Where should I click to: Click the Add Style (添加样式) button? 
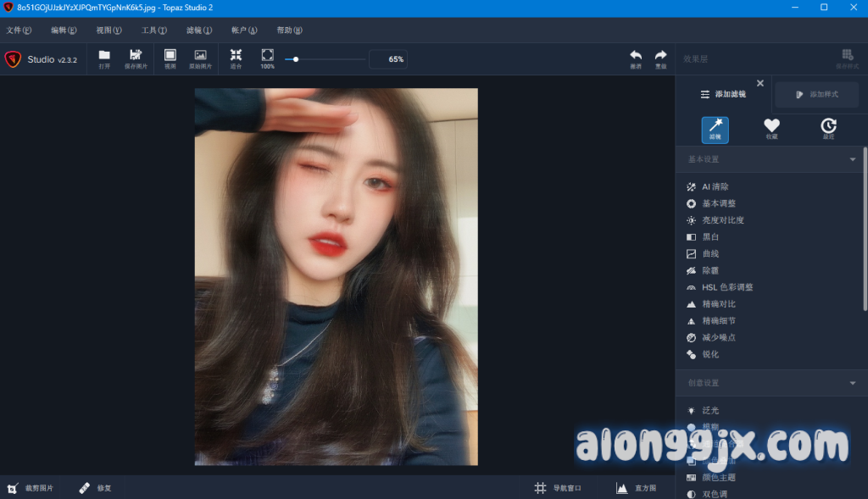click(816, 94)
